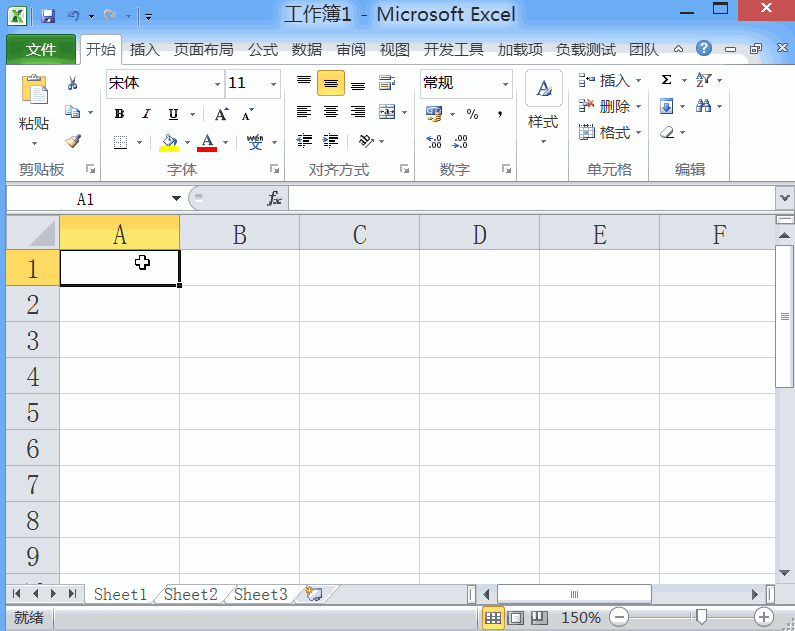Click the Clear eraser icon
The height and width of the screenshot is (631, 795).
click(667, 132)
